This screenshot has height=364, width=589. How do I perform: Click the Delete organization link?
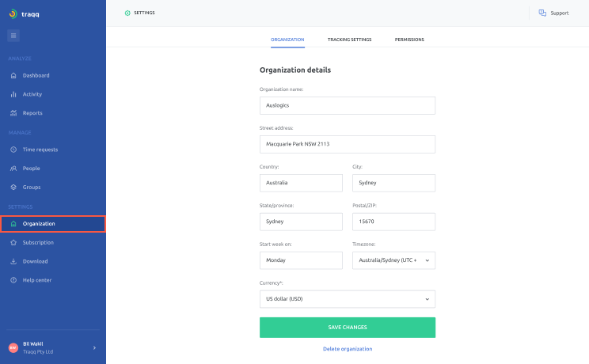tap(348, 349)
